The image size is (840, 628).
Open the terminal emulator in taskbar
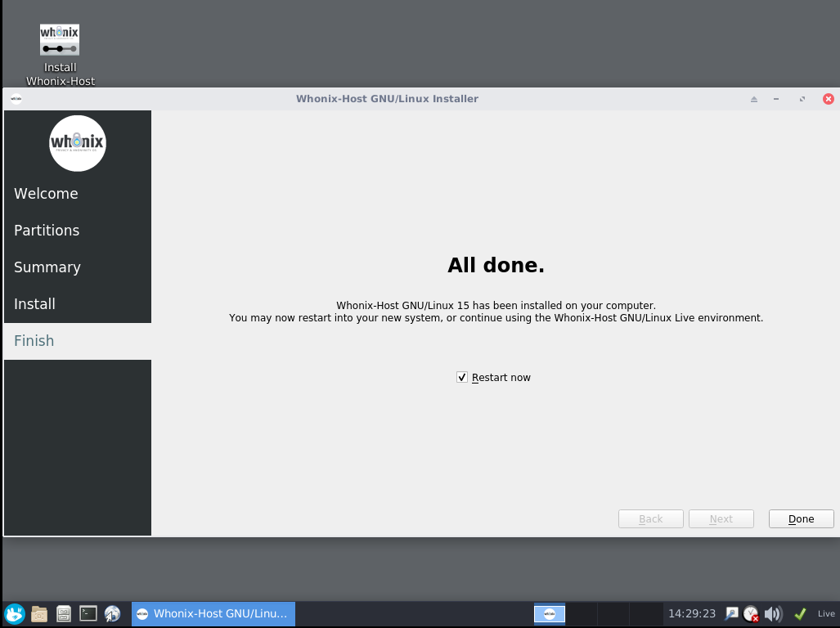tap(88, 613)
